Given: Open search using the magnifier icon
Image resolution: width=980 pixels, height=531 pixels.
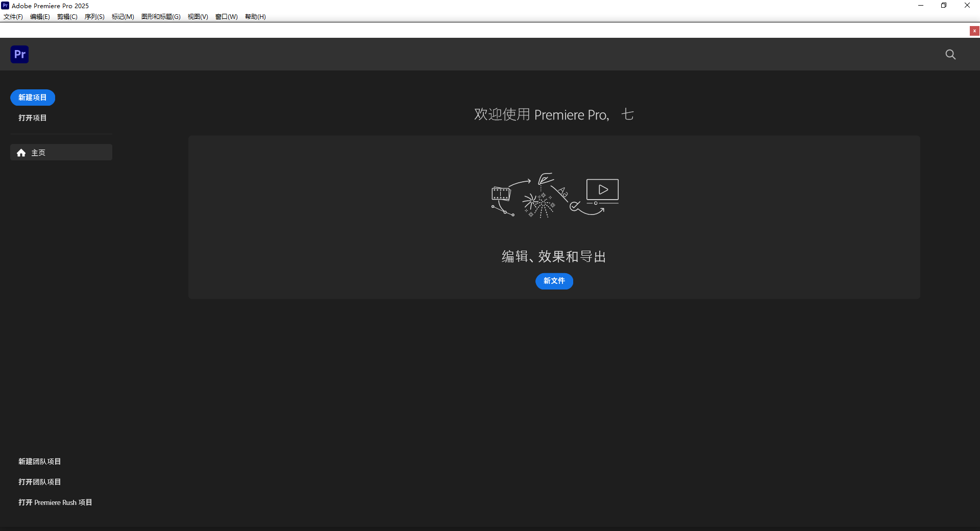Looking at the screenshot, I should pyautogui.click(x=950, y=54).
